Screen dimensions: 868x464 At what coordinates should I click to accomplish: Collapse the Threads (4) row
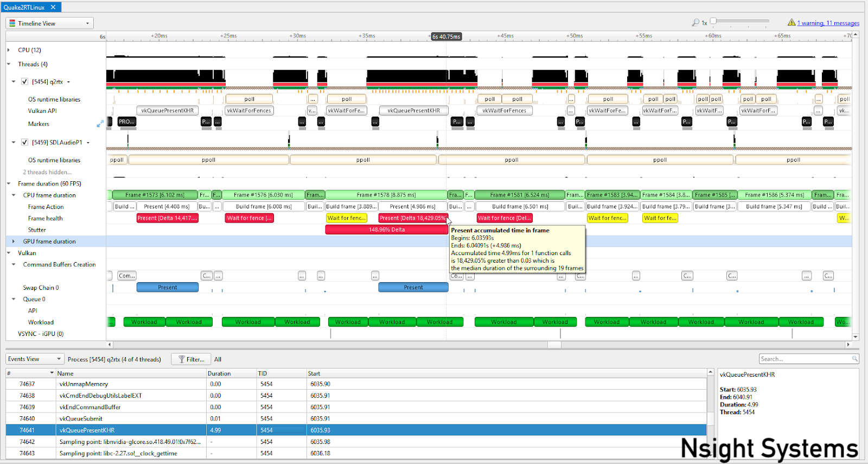point(9,64)
